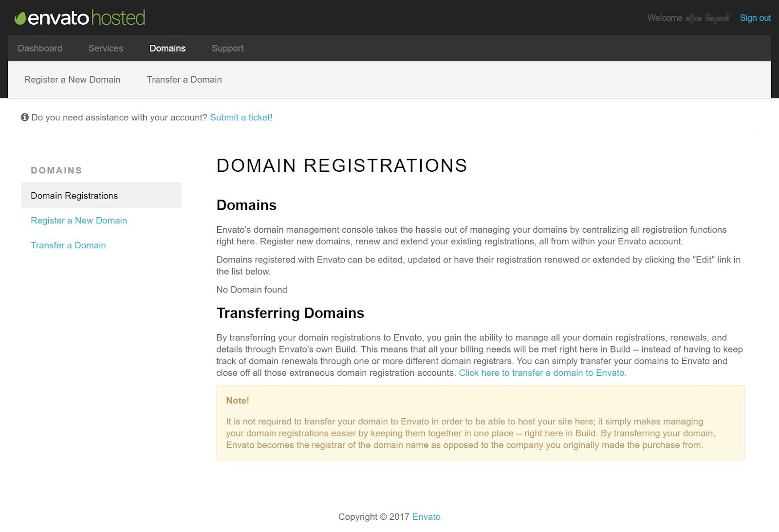Click the 'No Domain found' message

[252, 290]
